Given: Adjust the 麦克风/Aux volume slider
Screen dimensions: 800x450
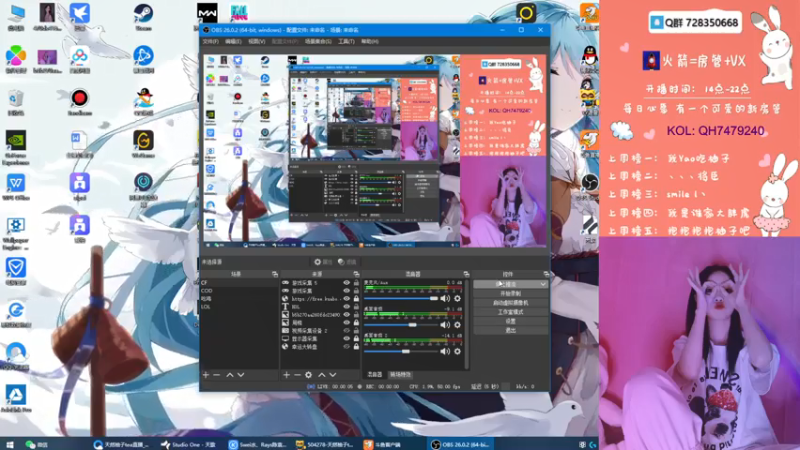Looking at the screenshot, I should coord(401,298).
